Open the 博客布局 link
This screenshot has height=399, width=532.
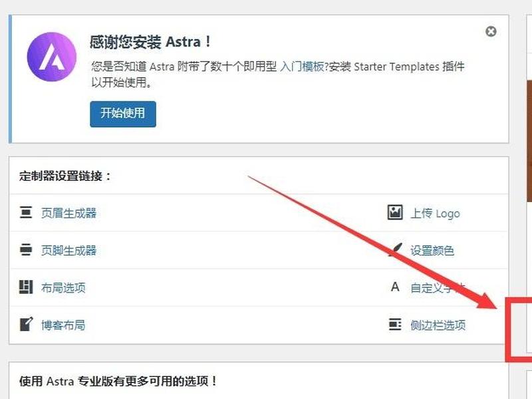click(63, 325)
